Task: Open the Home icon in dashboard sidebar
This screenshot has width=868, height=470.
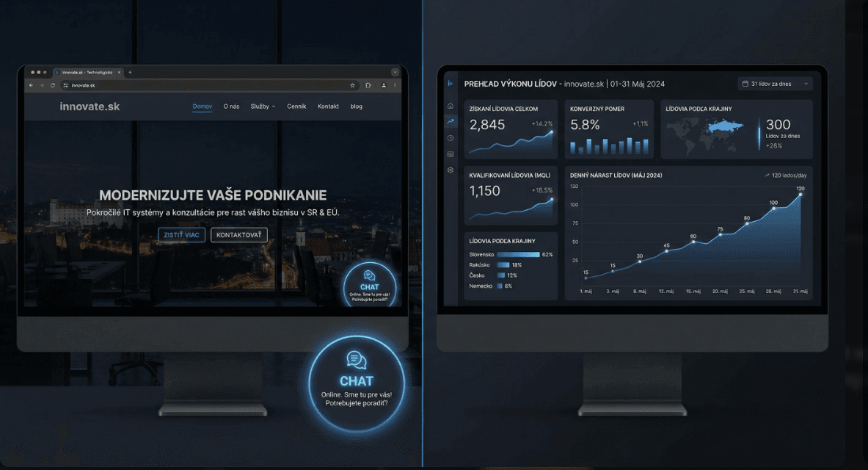Action: tap(451, 105)
